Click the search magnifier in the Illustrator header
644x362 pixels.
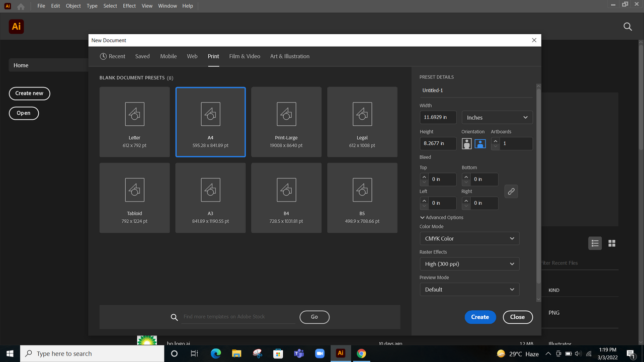[x=628, y=27]
